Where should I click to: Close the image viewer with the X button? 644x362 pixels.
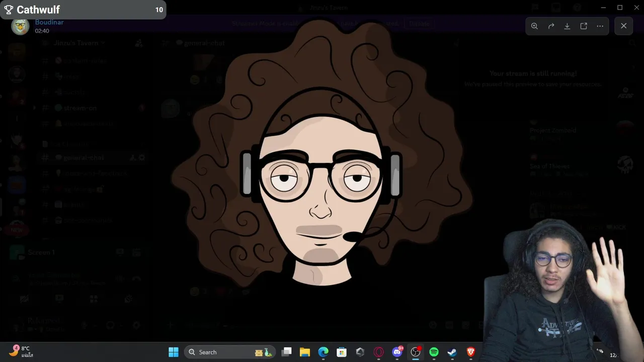point(623,26)
